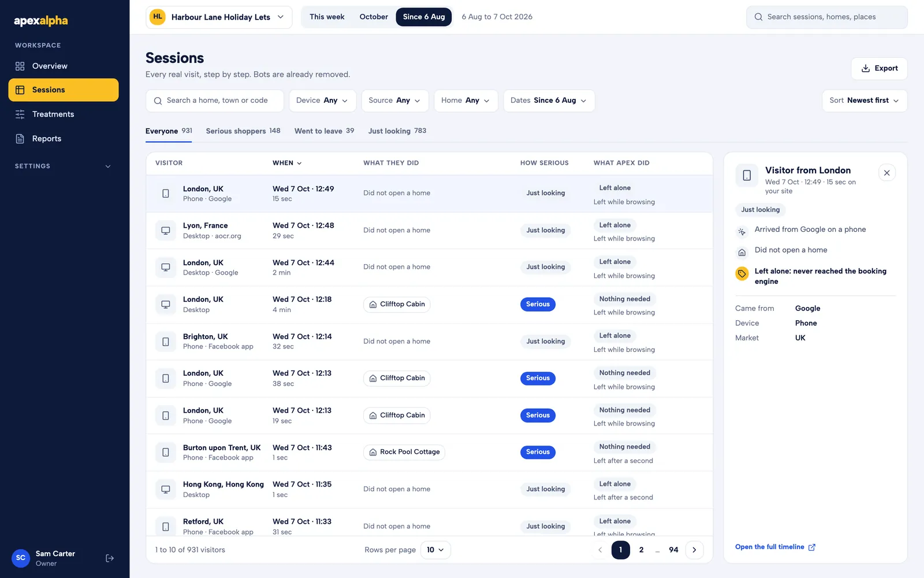924x578 pixels.
Task: Click the Export button
Action: click(879, 68)
